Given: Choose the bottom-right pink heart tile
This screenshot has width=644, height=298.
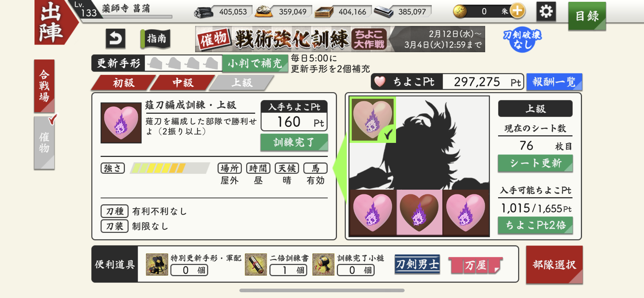Looking at the screenshot, I should click(466, 213).
